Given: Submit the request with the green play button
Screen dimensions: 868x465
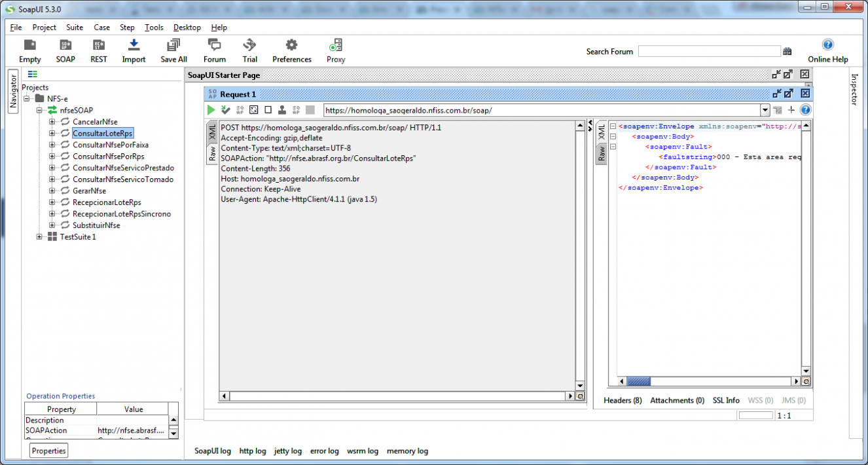Looking at the screenshot, I should [x=211, y=110].
